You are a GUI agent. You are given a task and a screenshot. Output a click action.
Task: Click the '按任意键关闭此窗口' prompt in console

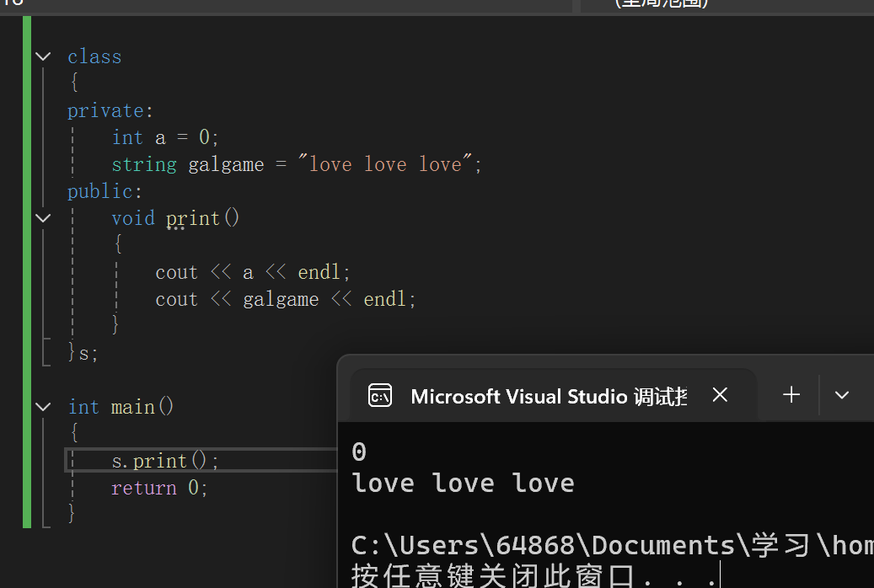(x=493, y=575)
